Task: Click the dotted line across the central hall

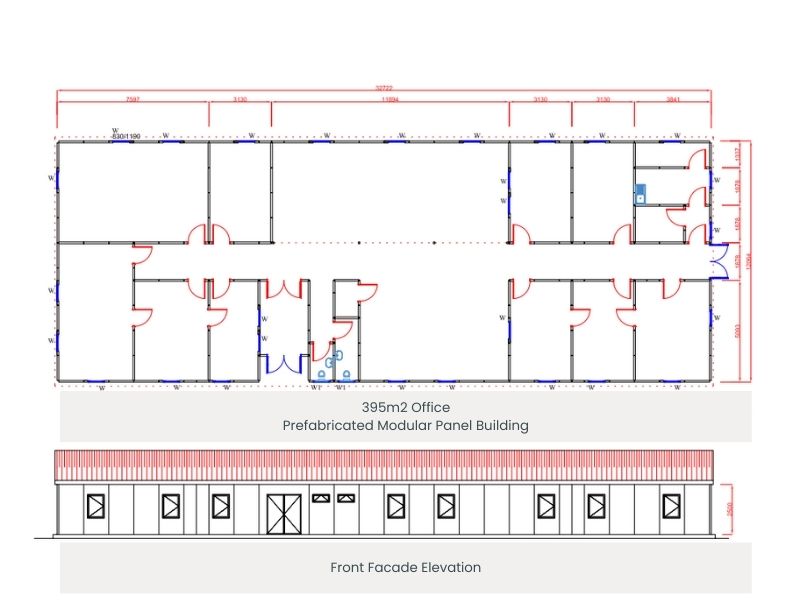Action: [390, 242]
